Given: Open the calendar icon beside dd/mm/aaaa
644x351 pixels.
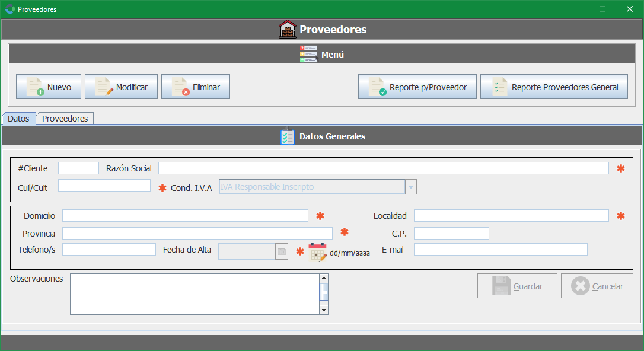Looking at the screenshot, I should (317, 252).
